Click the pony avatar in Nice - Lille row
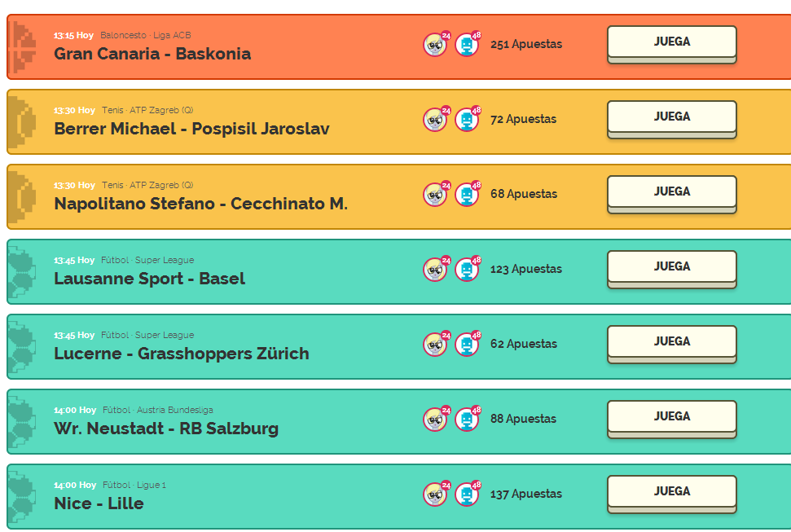Viewport: 791px width, 532px height. point(435,495)
